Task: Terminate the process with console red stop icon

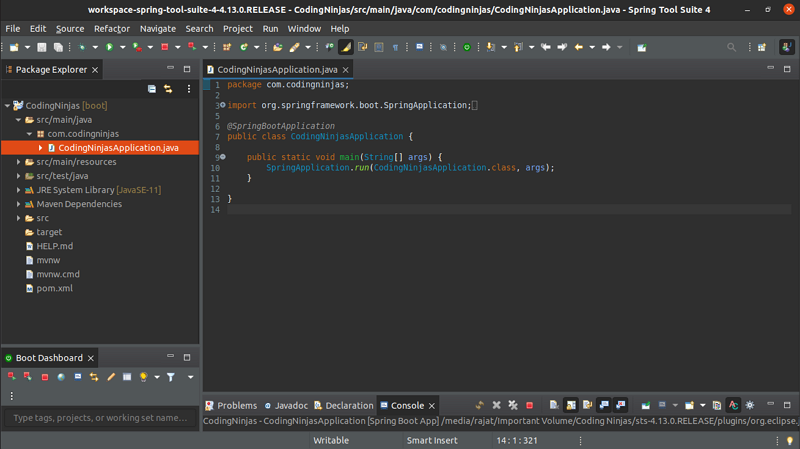Action: [530, 406]
